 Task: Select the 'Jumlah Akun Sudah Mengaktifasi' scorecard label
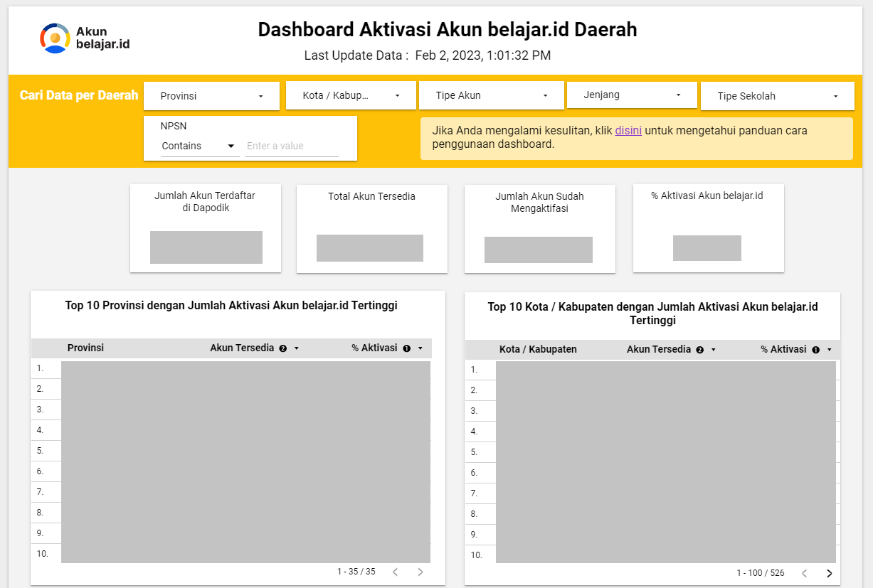pos(540,203)
